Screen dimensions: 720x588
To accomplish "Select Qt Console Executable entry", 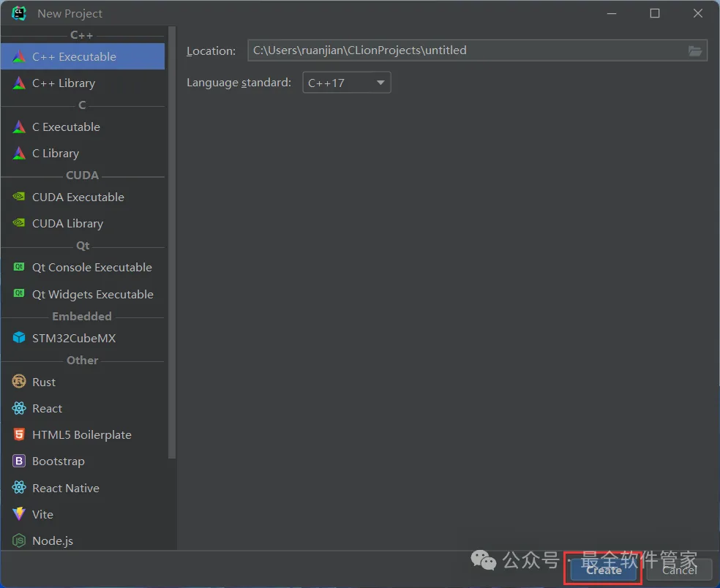I will click(x=83, y=267).
